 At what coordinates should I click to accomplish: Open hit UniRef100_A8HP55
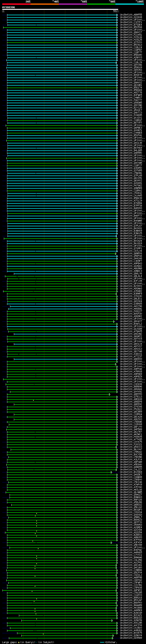131,15
